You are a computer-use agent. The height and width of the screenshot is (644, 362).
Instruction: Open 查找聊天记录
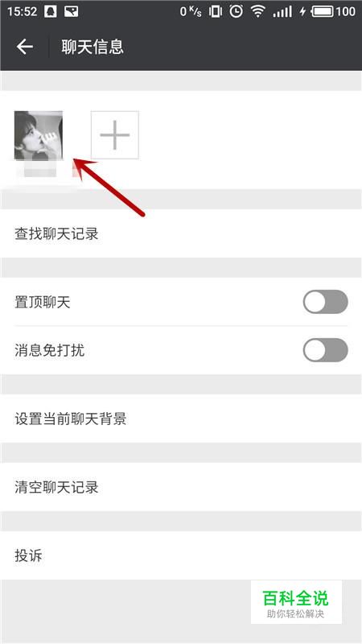tap(181, 233)
